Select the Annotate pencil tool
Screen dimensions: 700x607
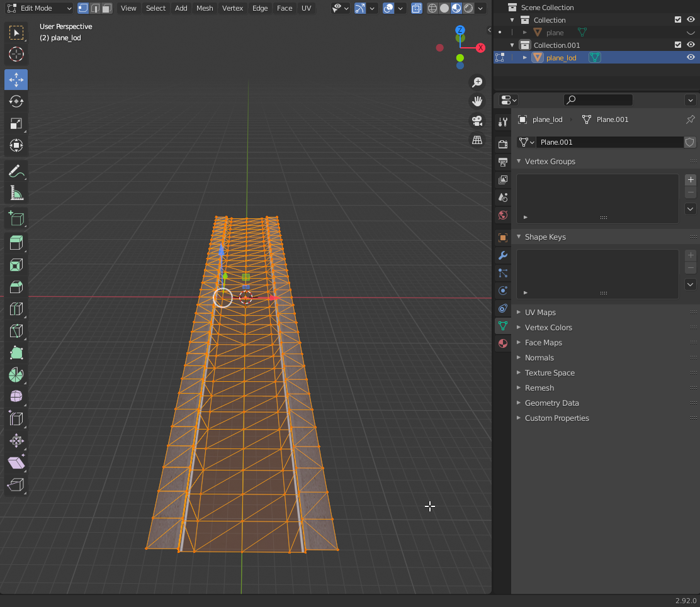click(x=16, y=170)
